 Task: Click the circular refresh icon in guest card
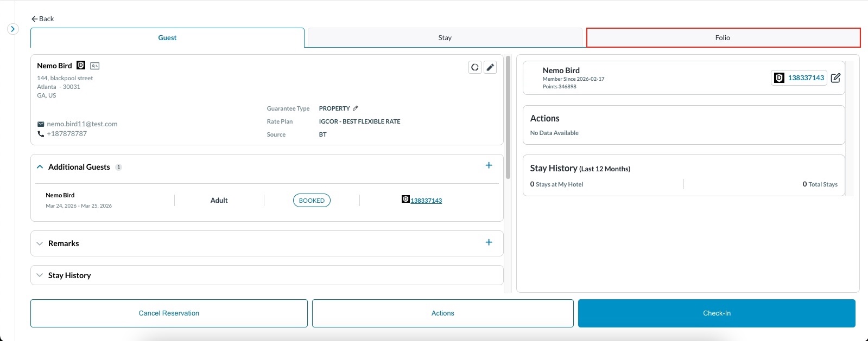click(475, 67)
